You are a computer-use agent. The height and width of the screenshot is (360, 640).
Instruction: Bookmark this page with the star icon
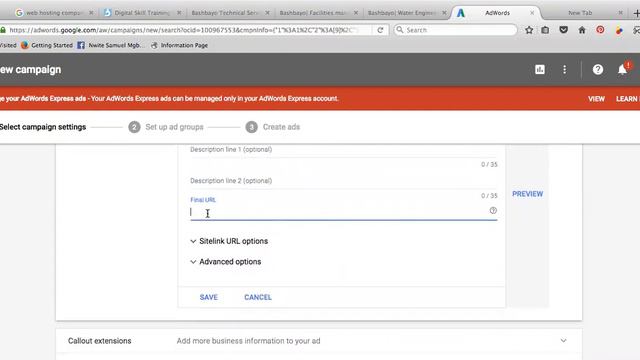pyautogui.click(x=529, y=30)
